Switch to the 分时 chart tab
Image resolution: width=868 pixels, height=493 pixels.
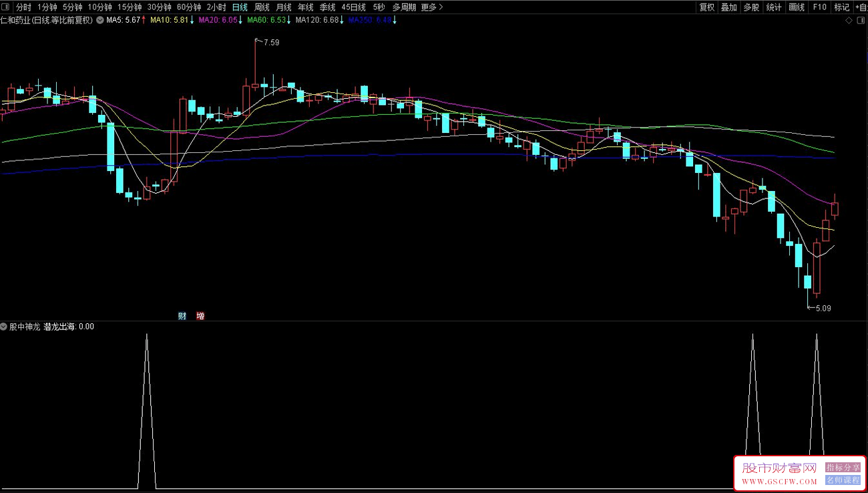point(23,7)
